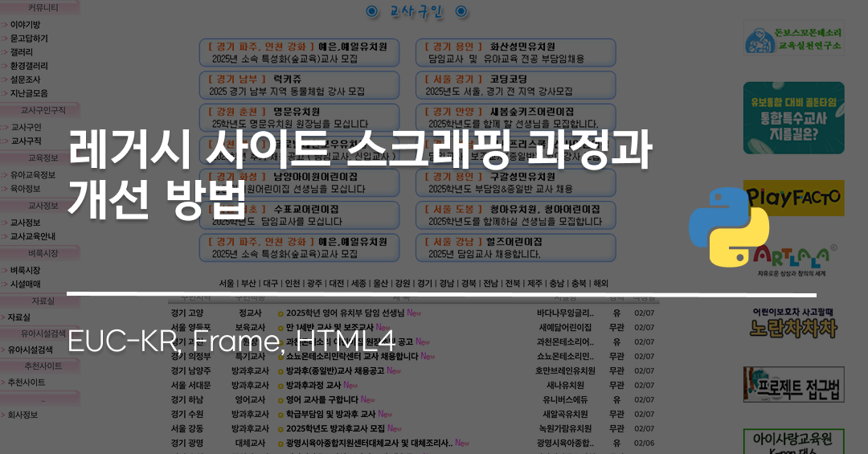The width and height of the screenshot is (868, 454).
Task: Select the 유니버스에듀 facility cell
Action: (565, 399)
